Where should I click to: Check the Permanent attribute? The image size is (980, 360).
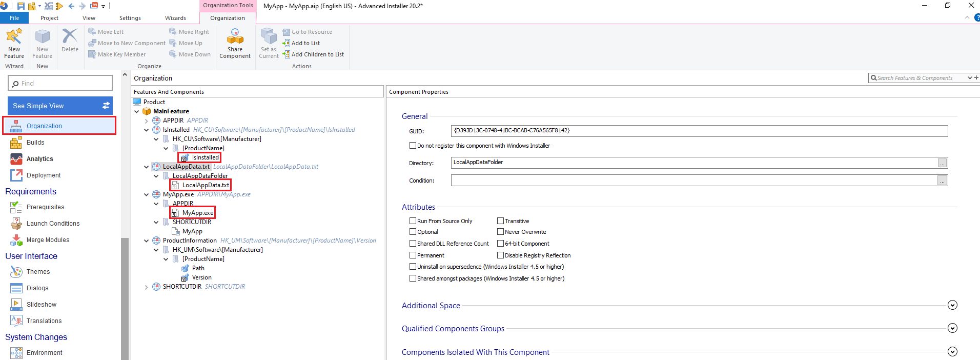pos(413,255)
